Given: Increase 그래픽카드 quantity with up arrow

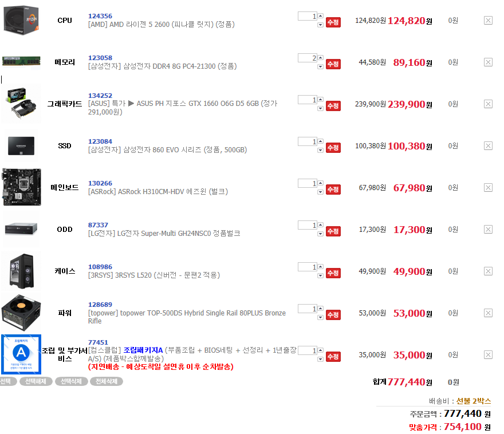Looking at the screenshot, I should [321, 99].
